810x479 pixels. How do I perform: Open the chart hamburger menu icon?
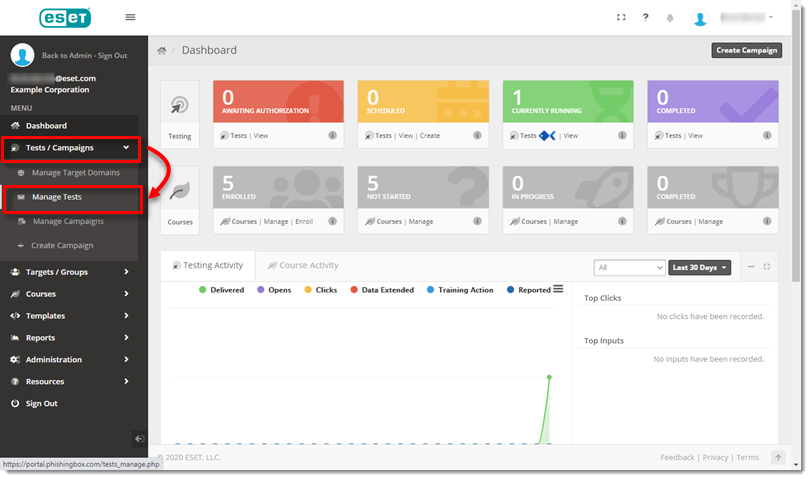pos(558,289)
